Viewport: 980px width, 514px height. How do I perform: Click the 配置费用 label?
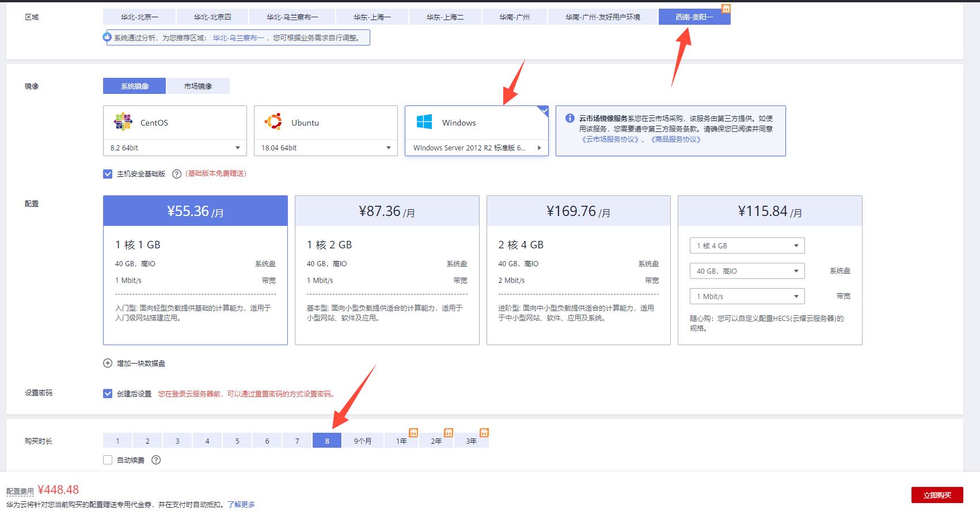pos(20,492)
